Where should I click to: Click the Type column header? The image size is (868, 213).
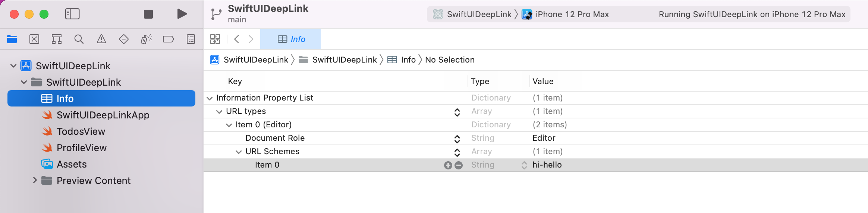(480, 81)
